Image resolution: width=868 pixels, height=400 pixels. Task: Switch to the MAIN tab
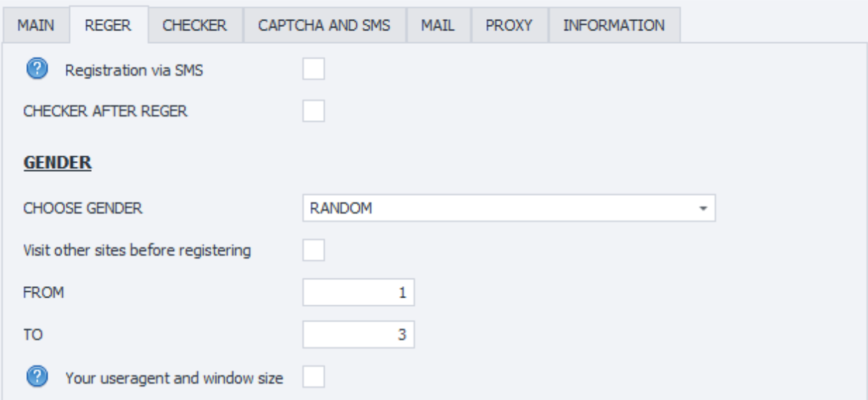click(37, 25)
